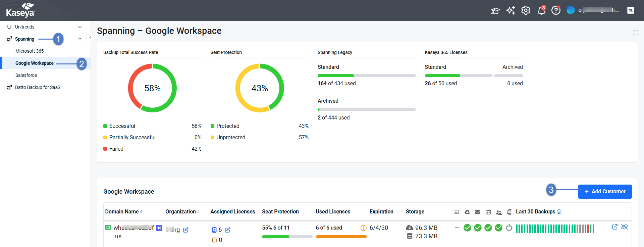Click the '164 of 434 used' text

click(x=337, y=84)
